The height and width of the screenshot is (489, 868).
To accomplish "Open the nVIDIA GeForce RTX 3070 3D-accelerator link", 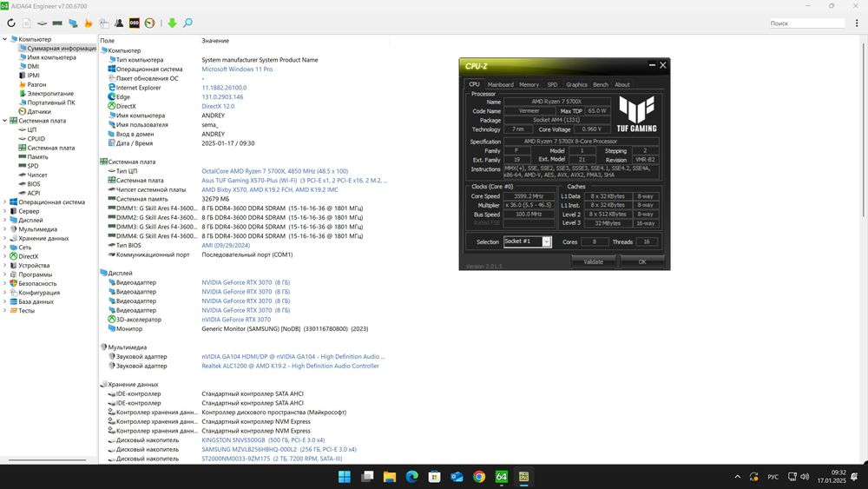I will coord(236,320).
